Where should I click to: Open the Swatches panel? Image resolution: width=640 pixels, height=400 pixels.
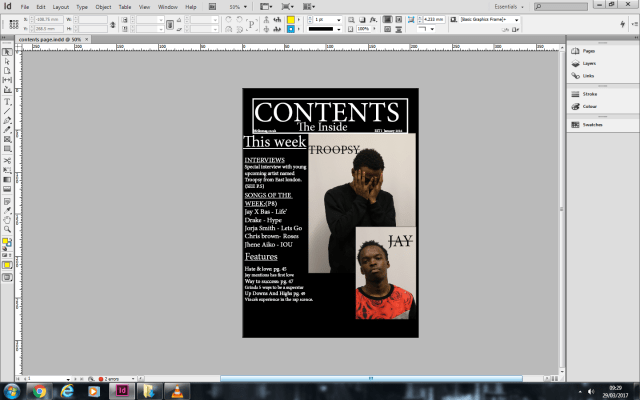coord(591,125)
